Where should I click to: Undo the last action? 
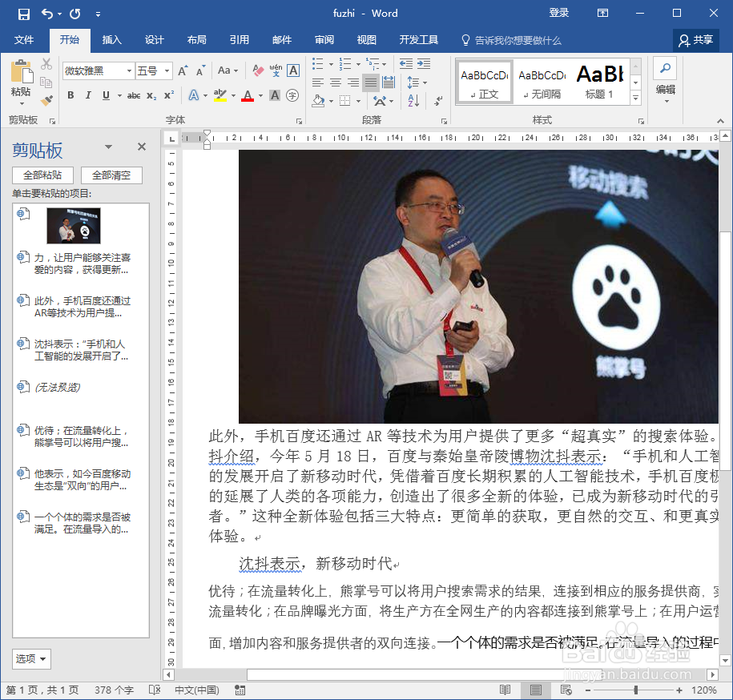(x=47, y=14)
